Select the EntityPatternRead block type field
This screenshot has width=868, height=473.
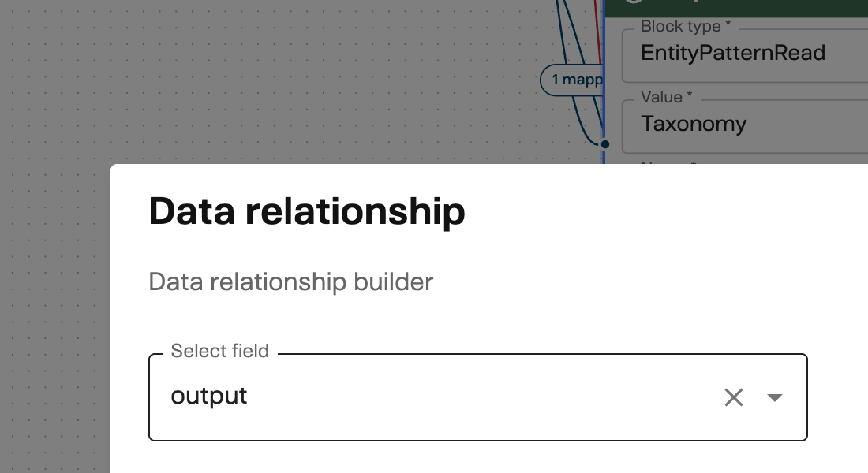point(734,53)
